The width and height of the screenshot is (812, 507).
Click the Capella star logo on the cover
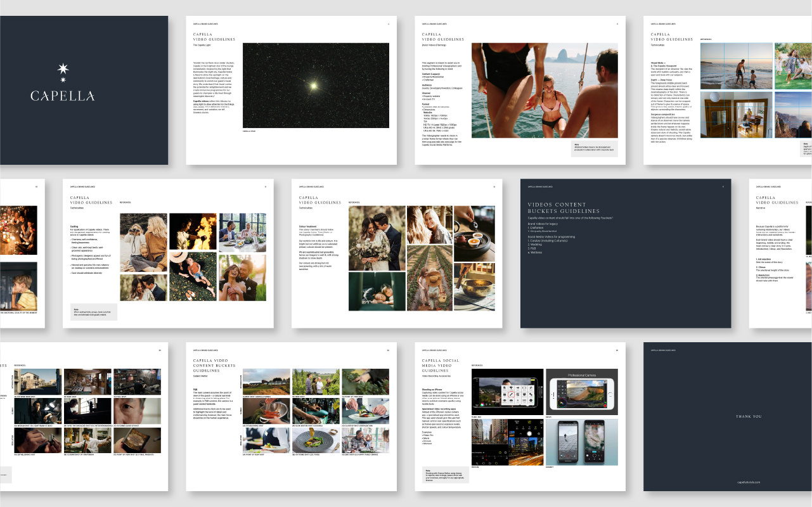pos(63,73)
